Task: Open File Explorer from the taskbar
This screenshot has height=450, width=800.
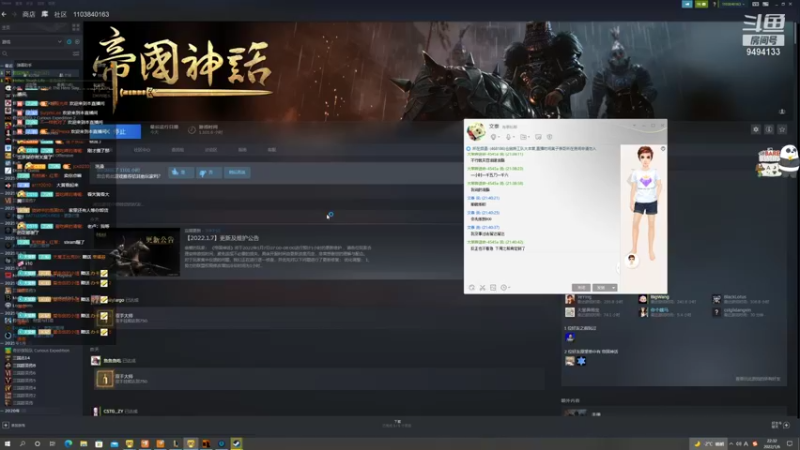Action: pyautogui.click(x=83, y=444)
